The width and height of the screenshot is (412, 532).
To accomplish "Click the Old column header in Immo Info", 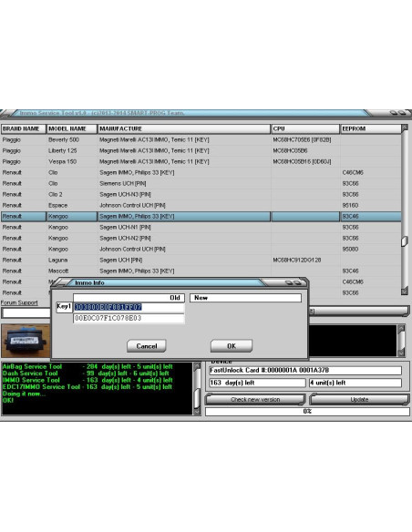I will tap(129, 298).
